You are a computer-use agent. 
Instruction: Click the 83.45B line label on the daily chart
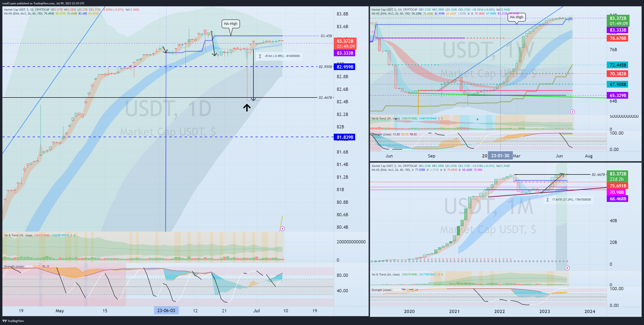(326, 36)
